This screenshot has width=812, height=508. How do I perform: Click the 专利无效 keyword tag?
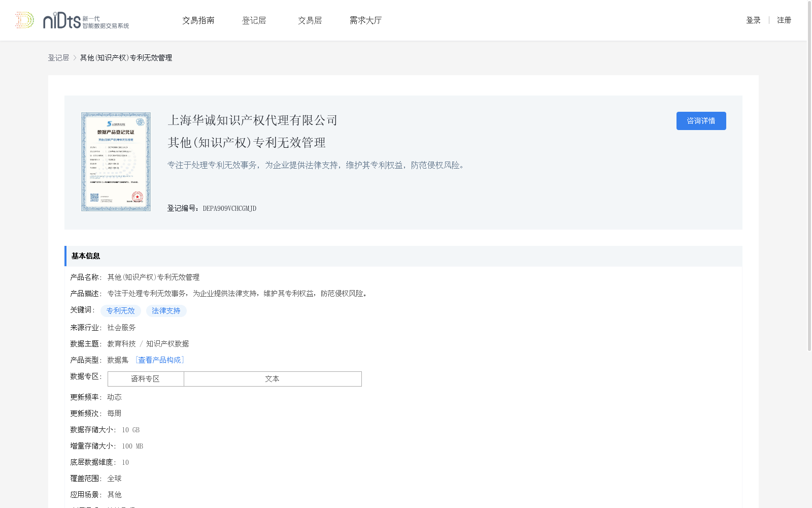(x=121, y=311)
